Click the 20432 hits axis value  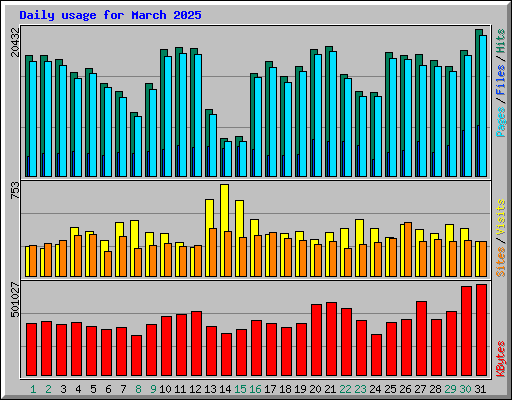tap(15, 42)
